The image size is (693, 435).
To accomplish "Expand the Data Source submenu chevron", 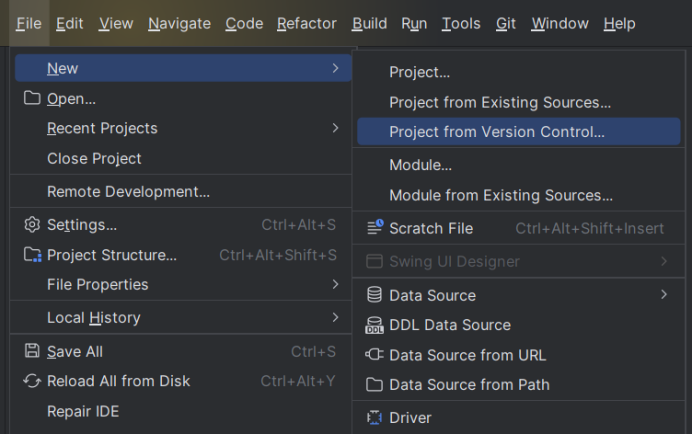I will [x=664, y=294].
